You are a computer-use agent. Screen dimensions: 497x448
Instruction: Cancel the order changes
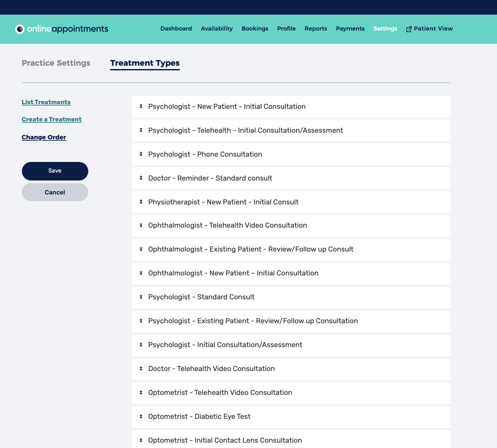55,192
